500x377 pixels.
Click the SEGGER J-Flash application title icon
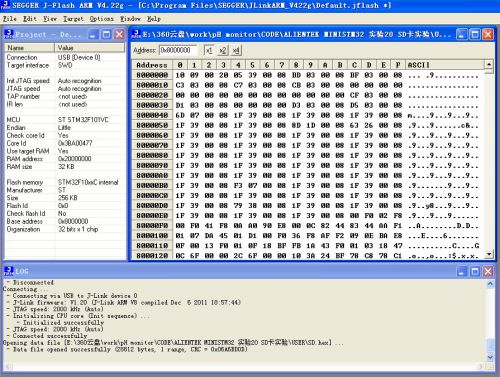tap(5, 5)
